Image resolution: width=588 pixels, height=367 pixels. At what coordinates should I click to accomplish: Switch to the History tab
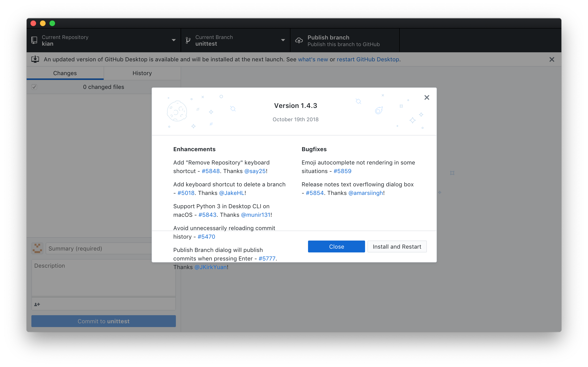coord(142,73)
